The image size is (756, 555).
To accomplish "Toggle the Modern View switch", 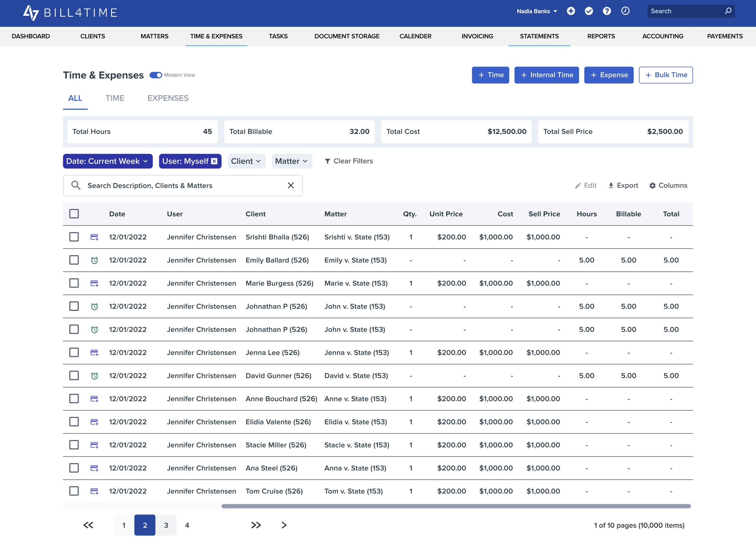I will 156,75.
